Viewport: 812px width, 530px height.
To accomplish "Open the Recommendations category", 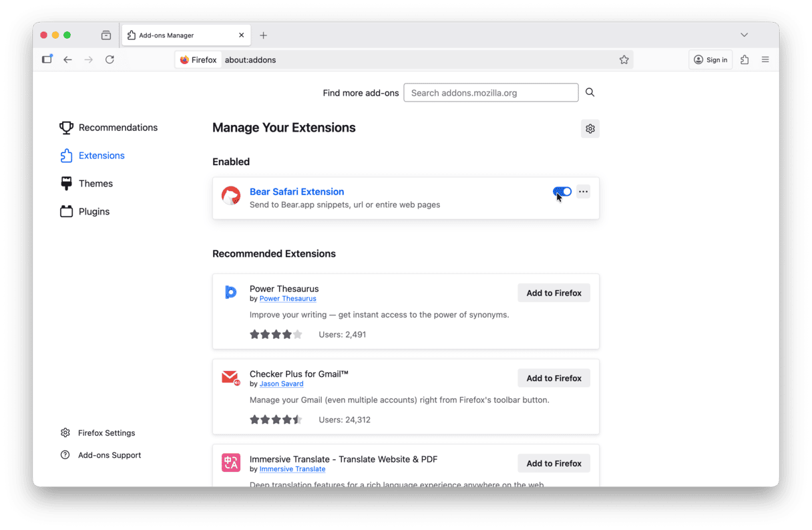I will 118,128.
